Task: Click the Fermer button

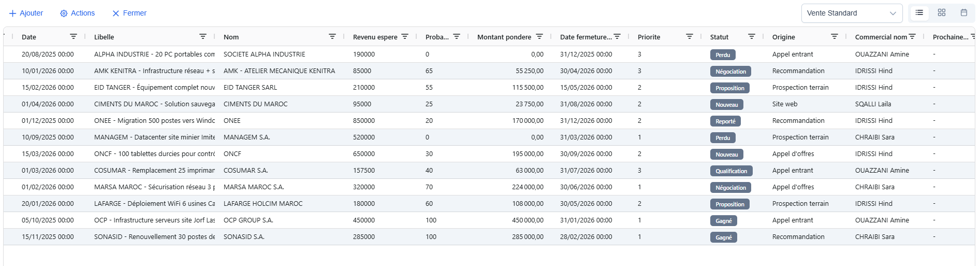Action: [129, 13]
